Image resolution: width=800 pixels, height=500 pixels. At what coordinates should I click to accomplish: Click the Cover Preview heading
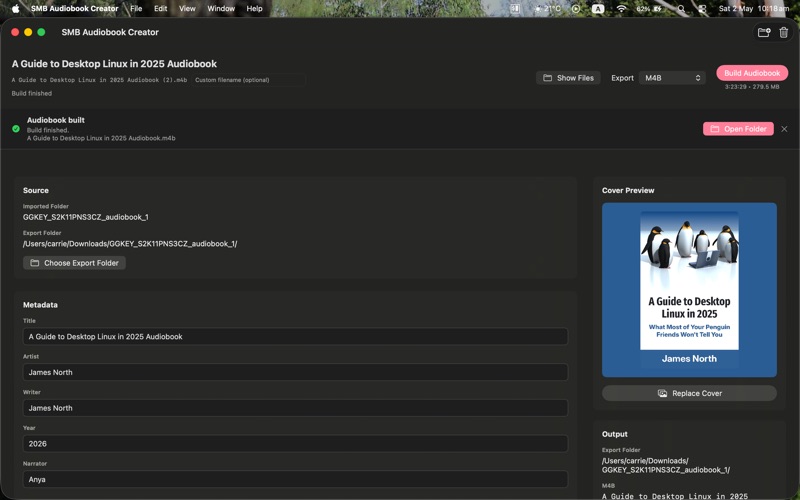coord(628,190)
